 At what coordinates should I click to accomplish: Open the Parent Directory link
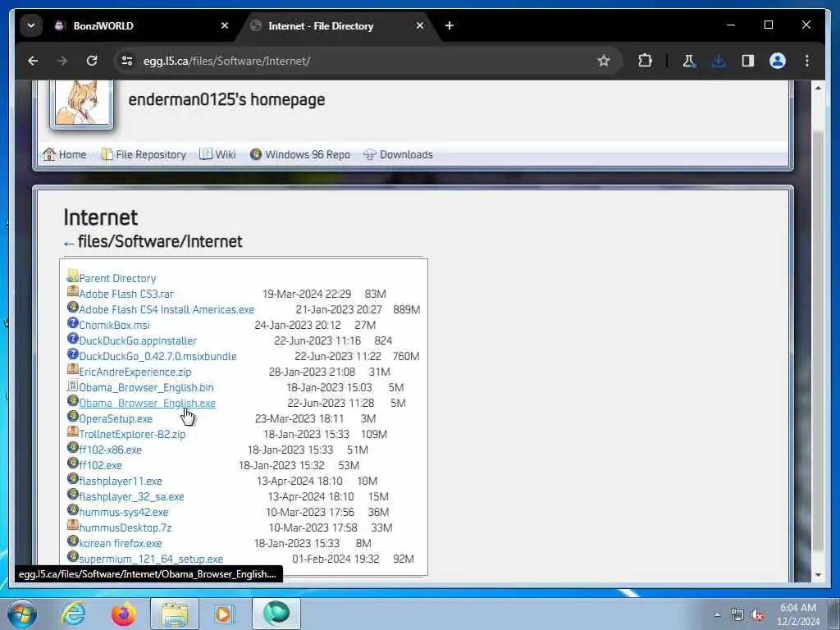tap(117, 279)
